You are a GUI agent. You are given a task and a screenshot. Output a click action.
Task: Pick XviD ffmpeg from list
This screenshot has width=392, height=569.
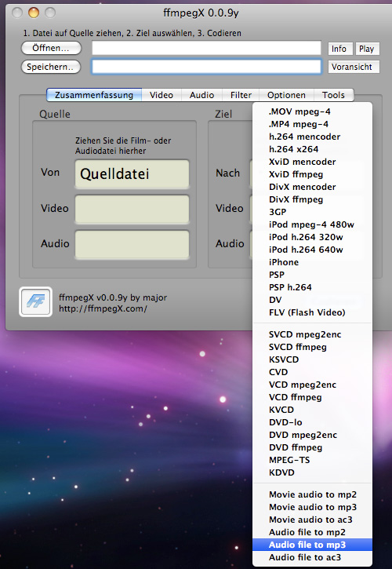click(x=312, y=174)
